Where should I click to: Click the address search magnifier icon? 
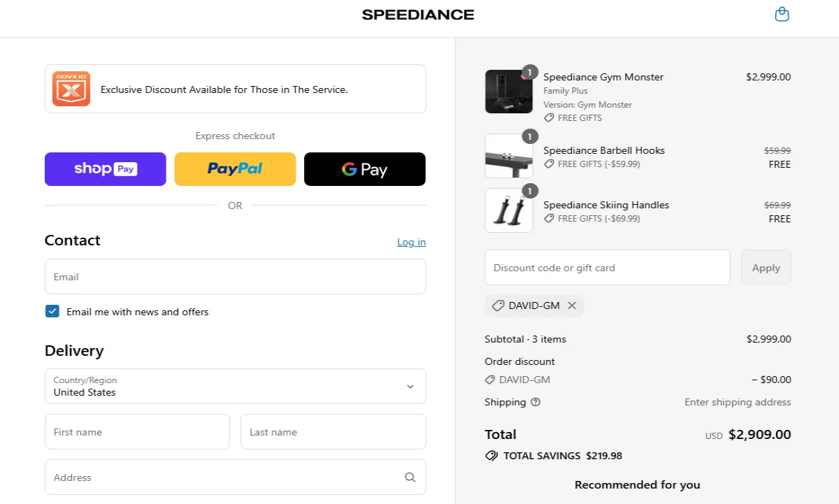[x=410, y=477]
